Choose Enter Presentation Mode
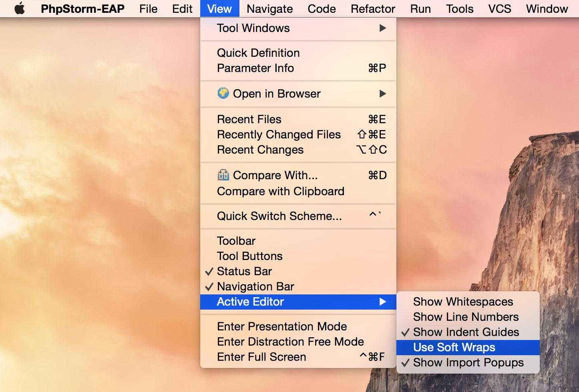The image size is (579, 392). point(282,326)
